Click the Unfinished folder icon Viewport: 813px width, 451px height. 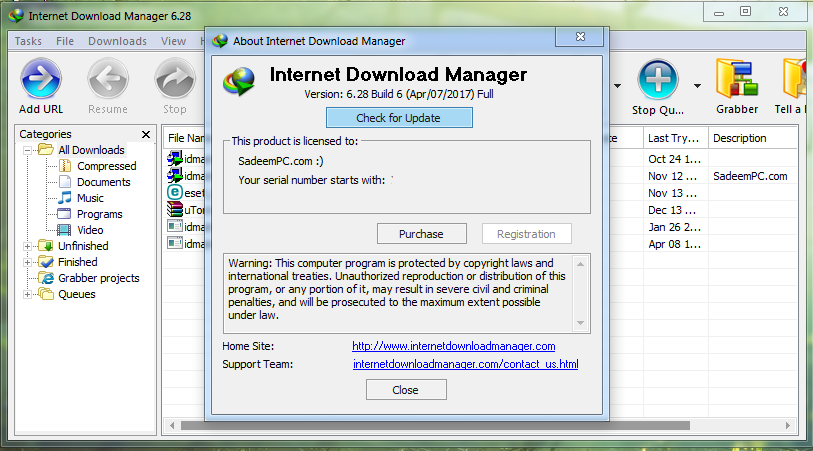coord(46,246)
